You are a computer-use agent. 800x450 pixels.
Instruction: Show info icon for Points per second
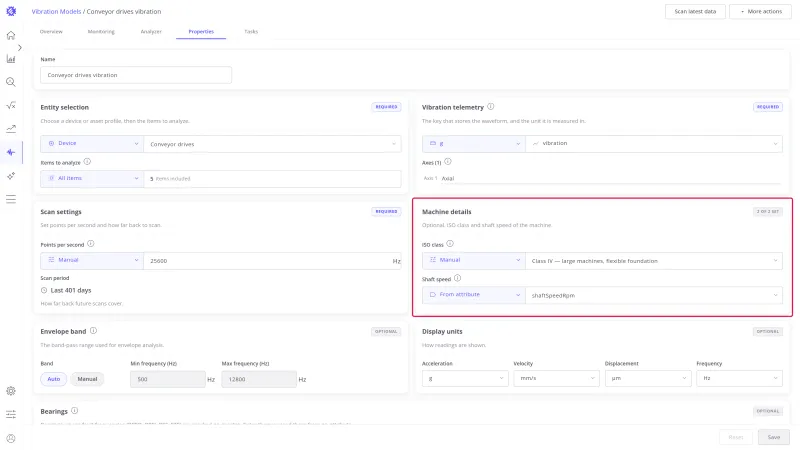[90, 244]
